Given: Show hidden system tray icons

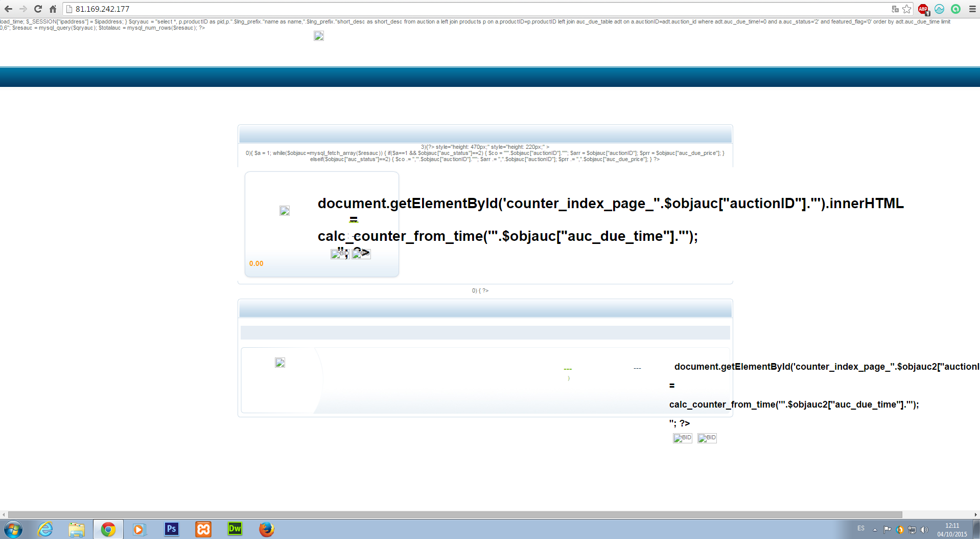Looking at the screenshot, I should [x=875, y=530].
